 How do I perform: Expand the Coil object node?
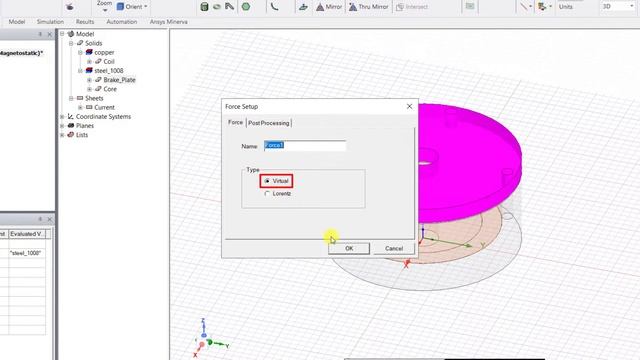(89, 61)
